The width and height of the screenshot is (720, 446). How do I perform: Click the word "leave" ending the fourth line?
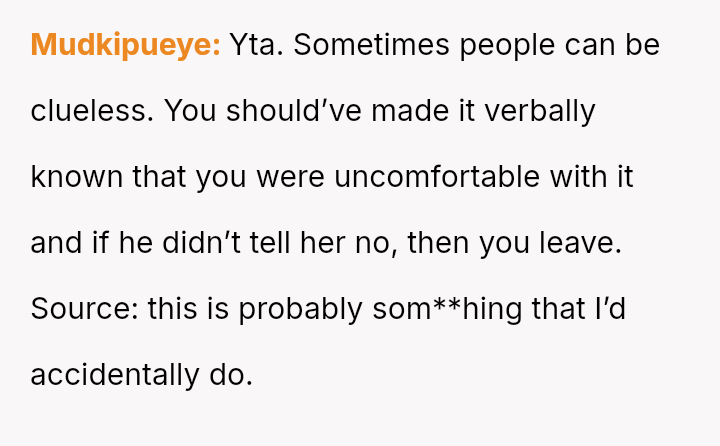pyautogui.click(x=579, y=243)
